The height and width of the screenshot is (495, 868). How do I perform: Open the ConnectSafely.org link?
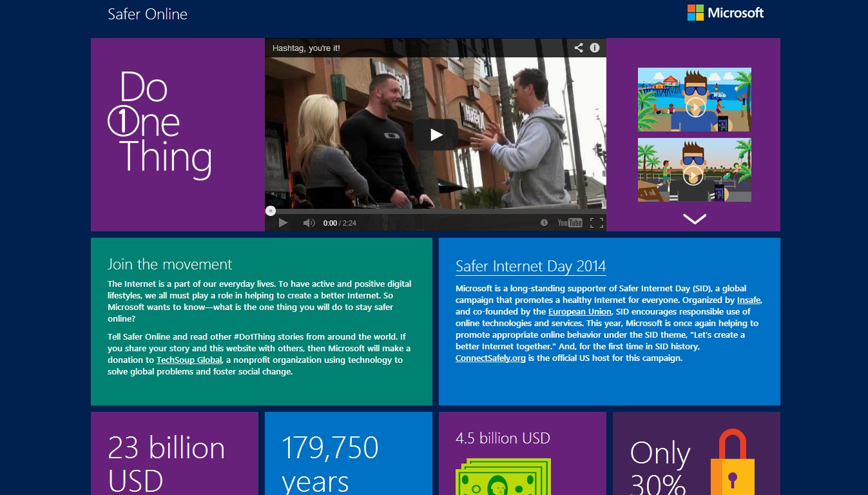(490, 358)
